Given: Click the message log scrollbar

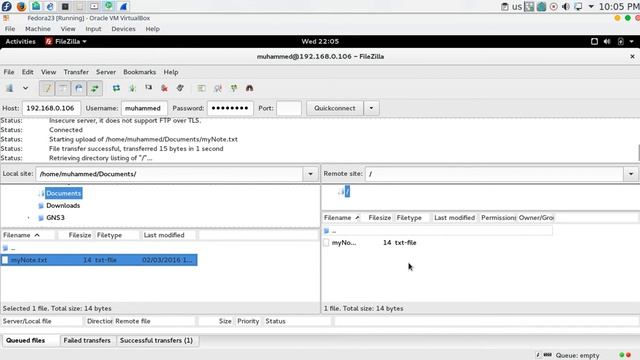Looking at the screenshot, I should 638,153.
